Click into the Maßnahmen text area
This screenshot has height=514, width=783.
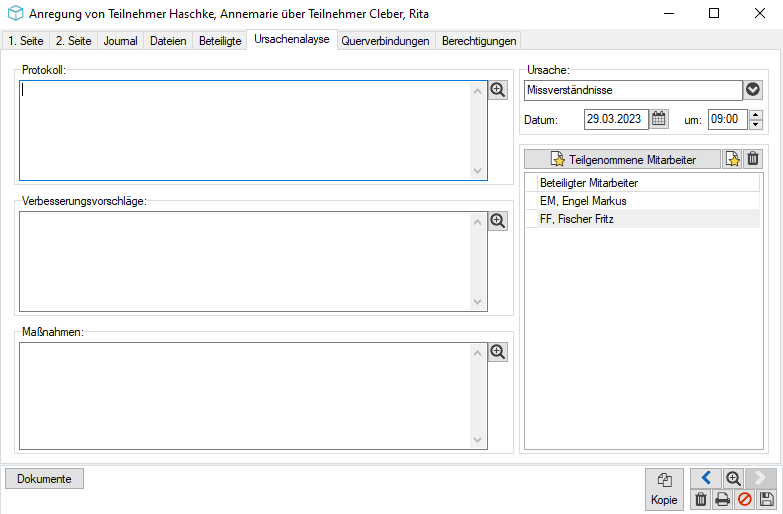[x=245, y=396]
